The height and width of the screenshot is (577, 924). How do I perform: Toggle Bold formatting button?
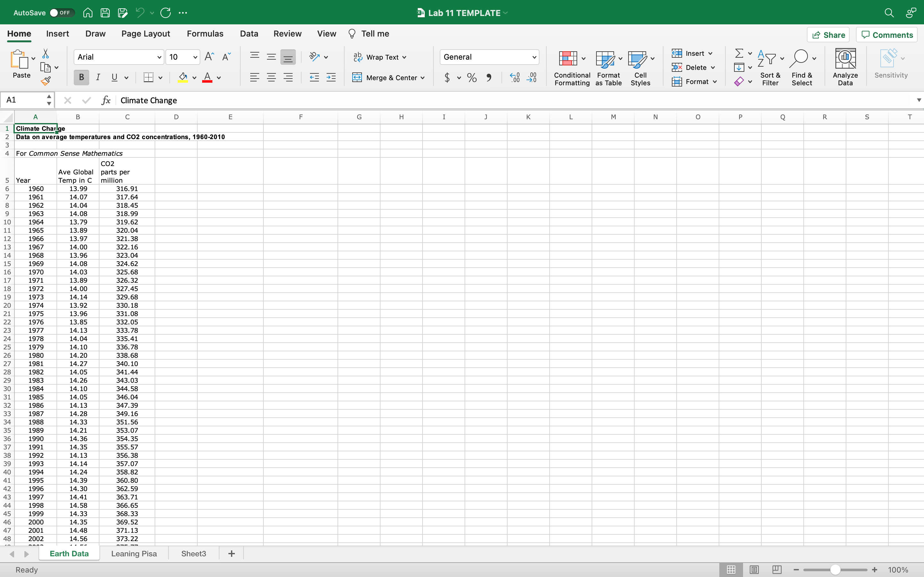coord(81,78)
